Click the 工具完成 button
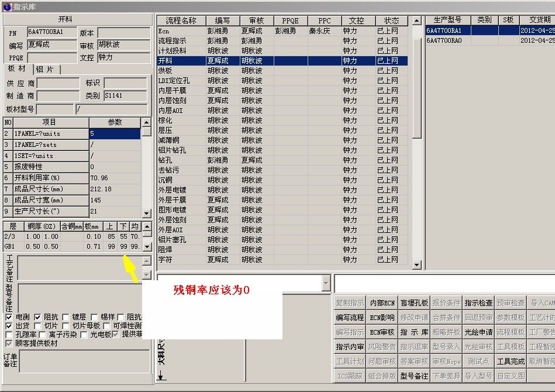 pyautogui.click(x=511, y=362)
